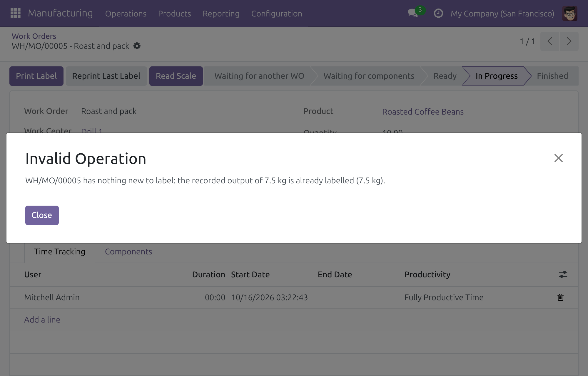
Task: Switch to the Components tab
Action: [128, 252]
